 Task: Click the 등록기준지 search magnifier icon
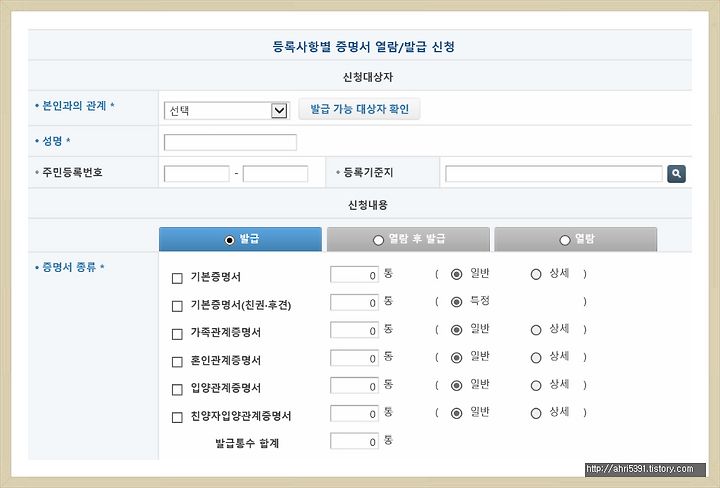[676, 174]
